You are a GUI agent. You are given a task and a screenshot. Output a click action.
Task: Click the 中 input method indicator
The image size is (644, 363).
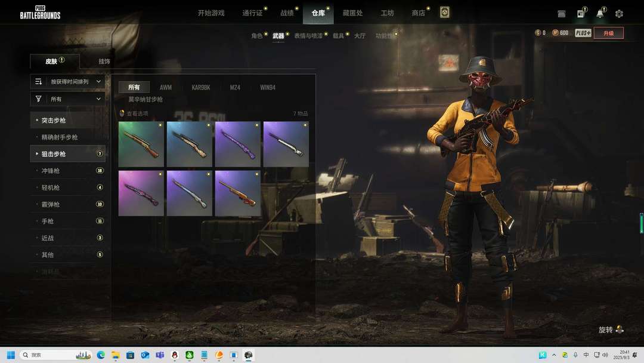pos(586,355)
